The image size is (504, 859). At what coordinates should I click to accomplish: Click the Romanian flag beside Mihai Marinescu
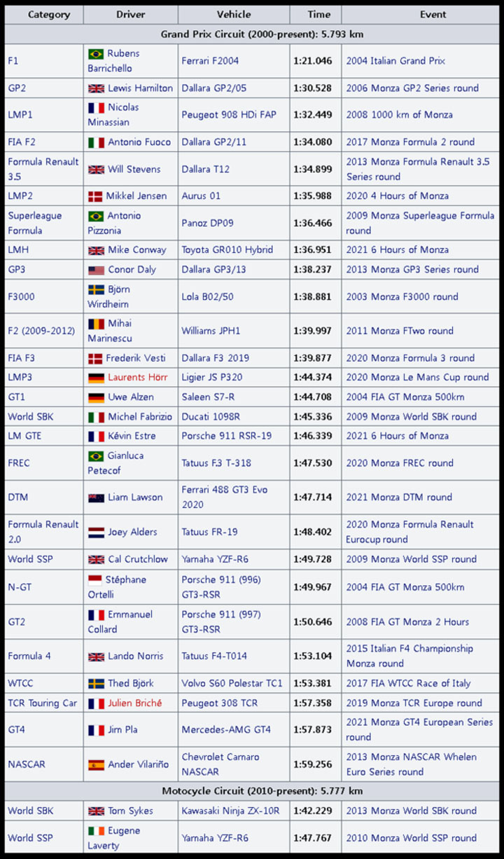click(x=96, y=324)
